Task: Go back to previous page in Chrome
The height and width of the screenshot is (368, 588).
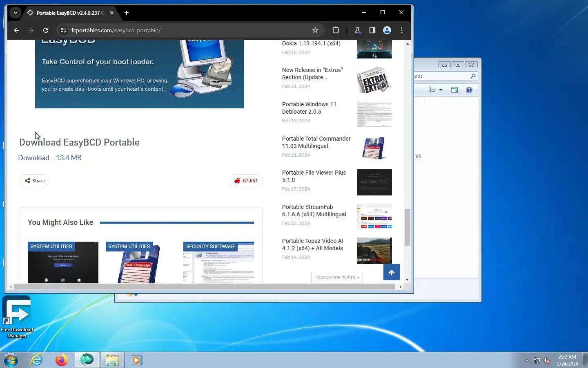Action: [x=16, y=30]
